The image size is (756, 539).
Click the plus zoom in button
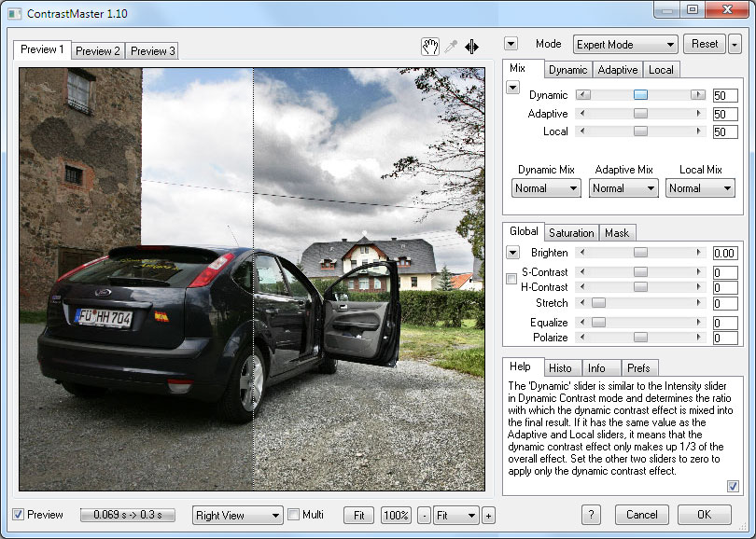[x=488, y=515]
